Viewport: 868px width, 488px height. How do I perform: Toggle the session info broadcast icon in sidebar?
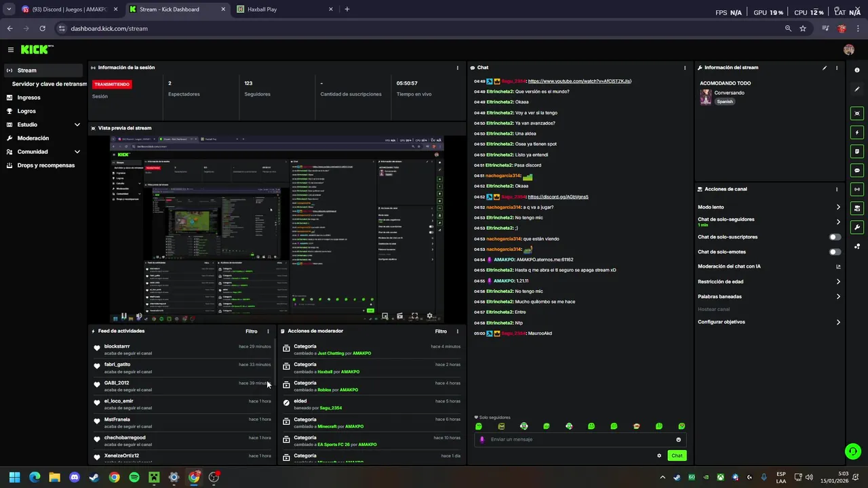tap(857, 189)
